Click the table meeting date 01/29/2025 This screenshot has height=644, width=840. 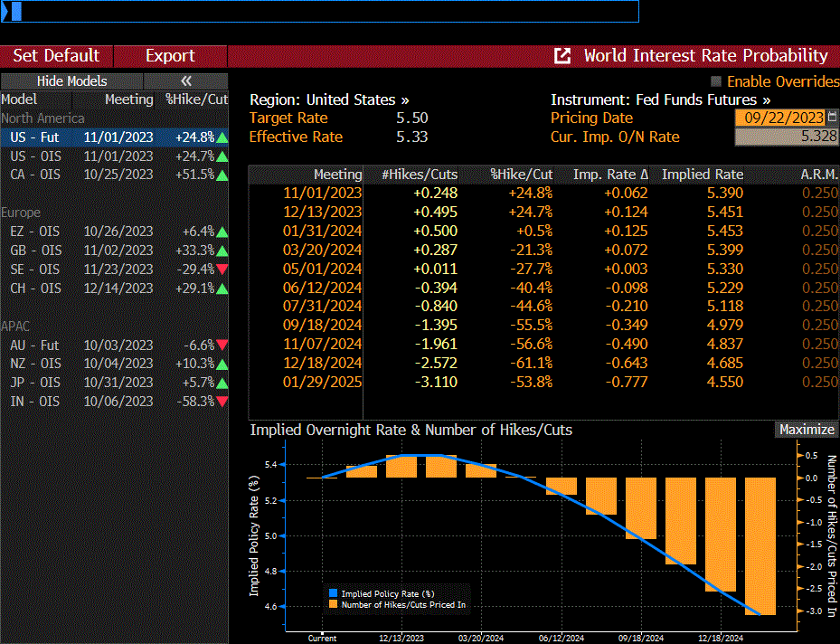point(323,382)
